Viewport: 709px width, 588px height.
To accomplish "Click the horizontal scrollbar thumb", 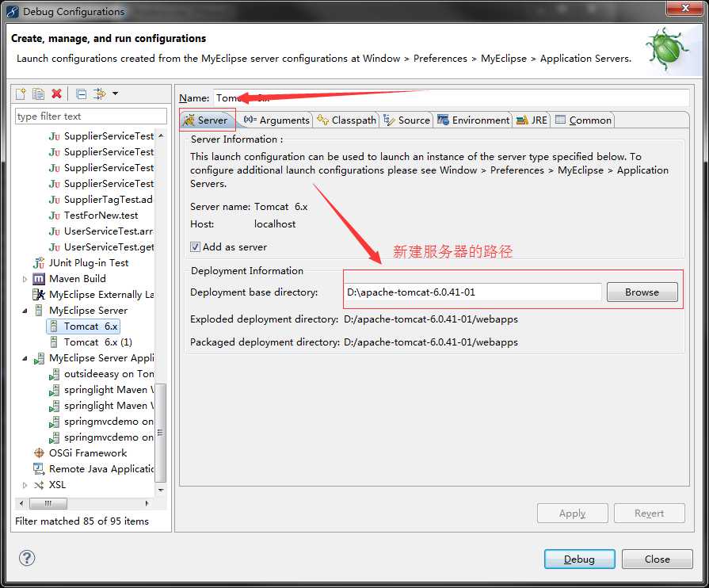I will click(x=48, y=503).
